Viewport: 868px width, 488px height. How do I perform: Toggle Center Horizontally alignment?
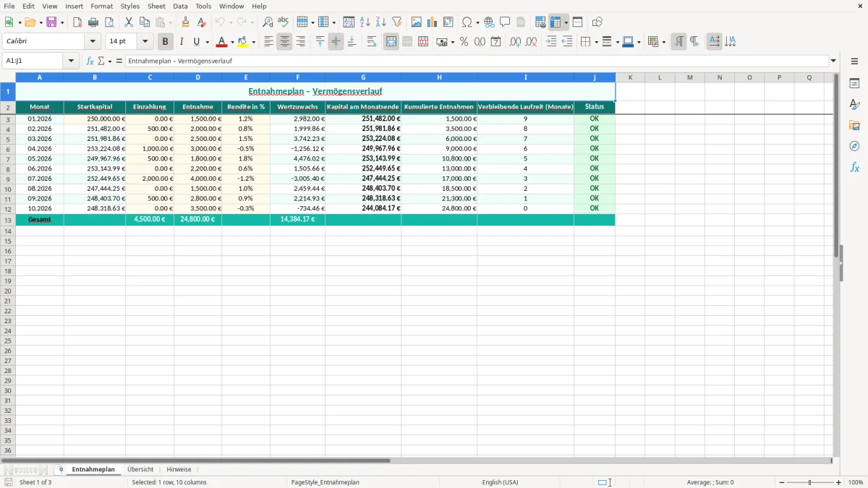[x=284, y=42]
